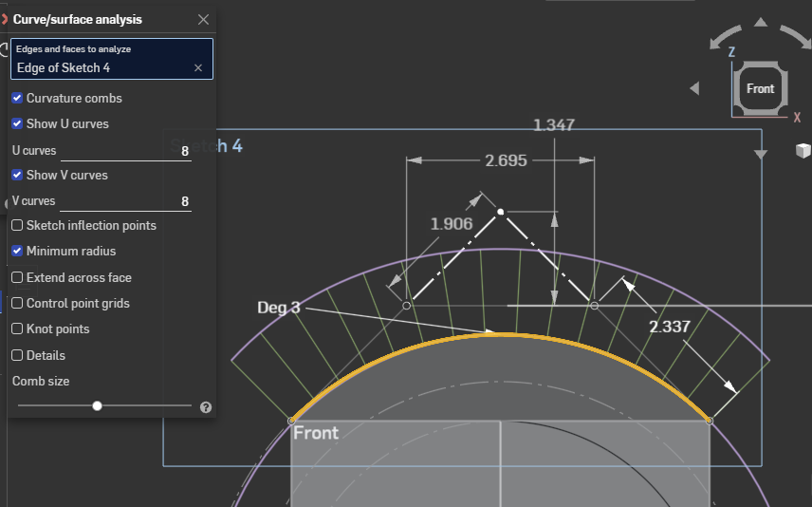Click the 1.347 dimension value
The image size is (812, 507).
point(554,125)
